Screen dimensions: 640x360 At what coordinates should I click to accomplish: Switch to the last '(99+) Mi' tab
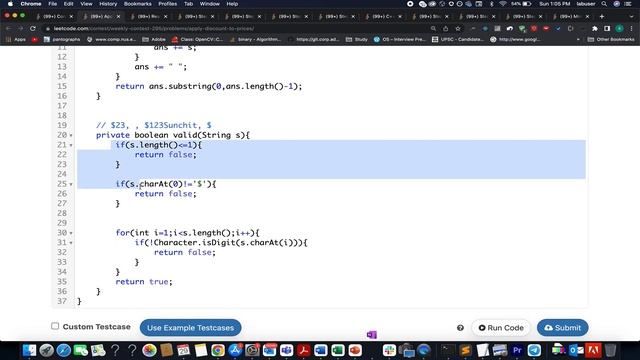(570, 16)
